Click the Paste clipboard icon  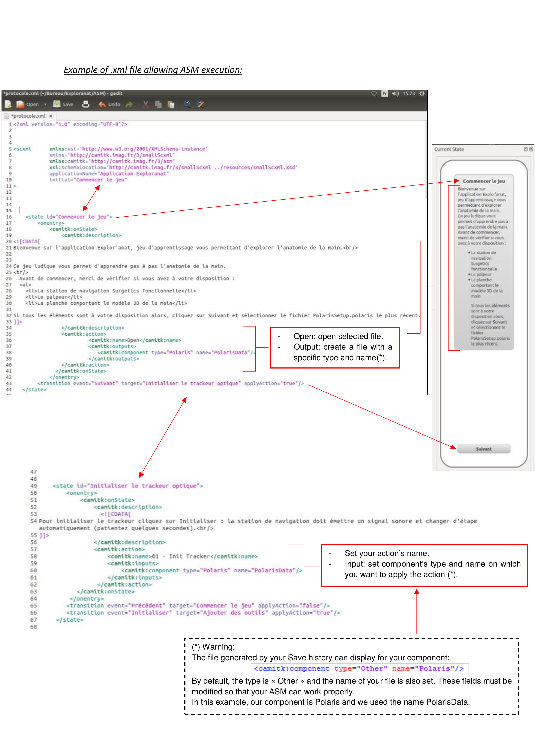click(171, 104)
